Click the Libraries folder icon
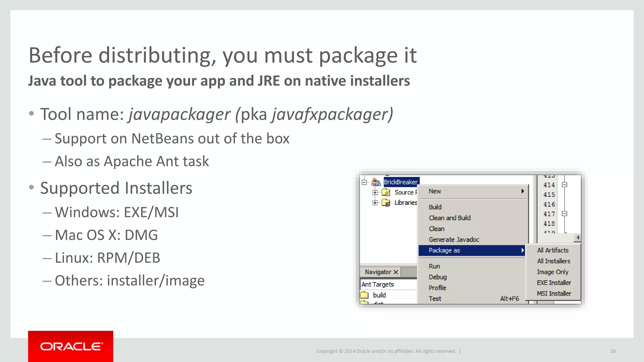The image size is (644, 362). tap(386, 203)
